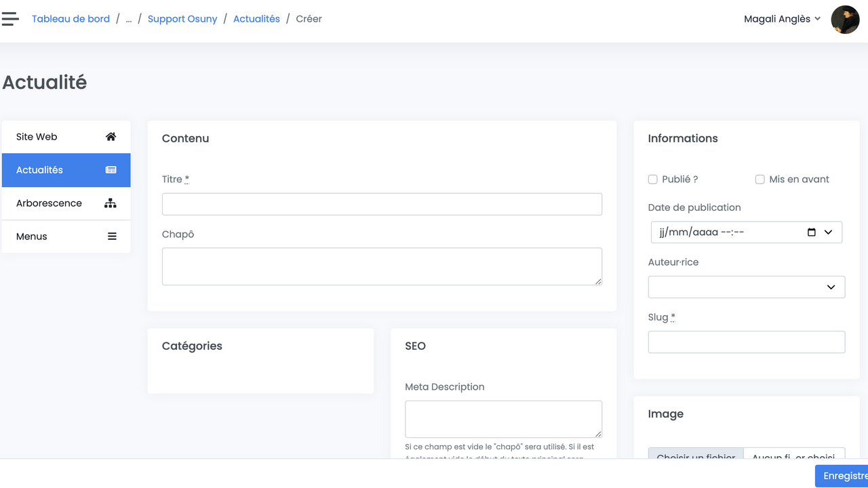Viewport: 868px width, 488px height.
Task: Go to Site Web in sidebar
Action: pos(37,137)
